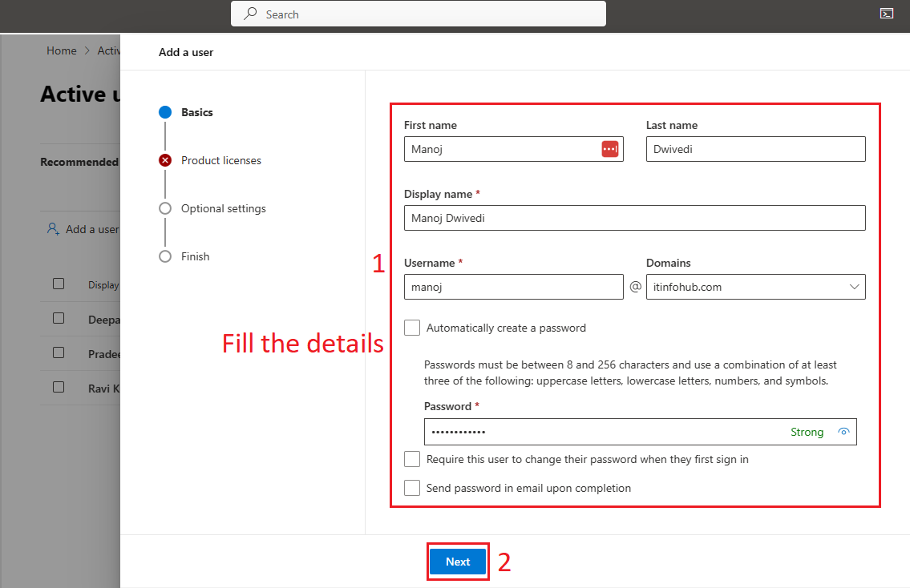
Task: Go to the Finish step
Action: 195,257
